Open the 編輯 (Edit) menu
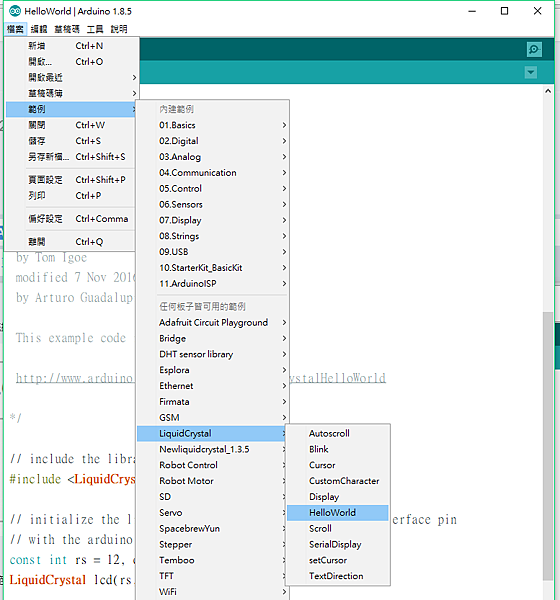The image size is (560, 600). point(39,29)
